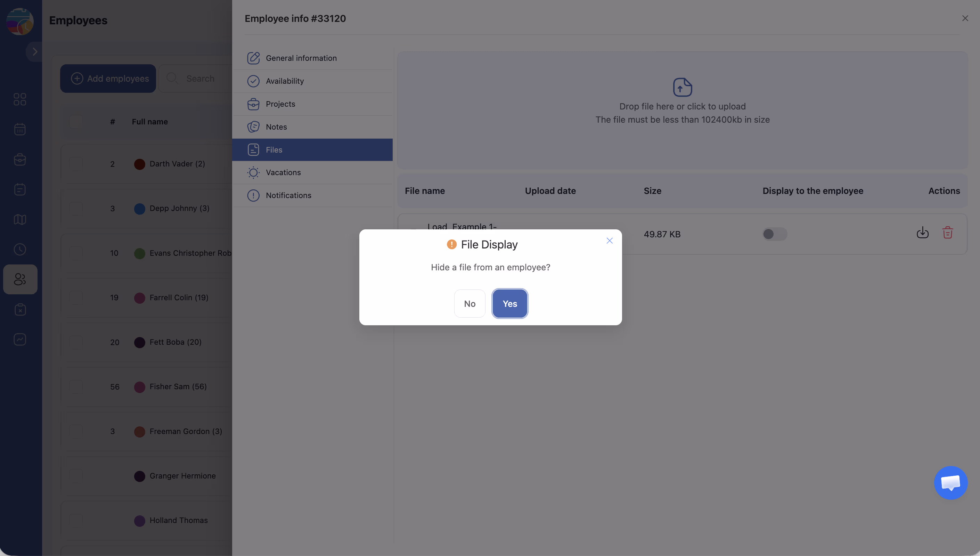980x556 pixels.
Task: Toggle Display to the employee switch
Action: (x=774, y=234)
